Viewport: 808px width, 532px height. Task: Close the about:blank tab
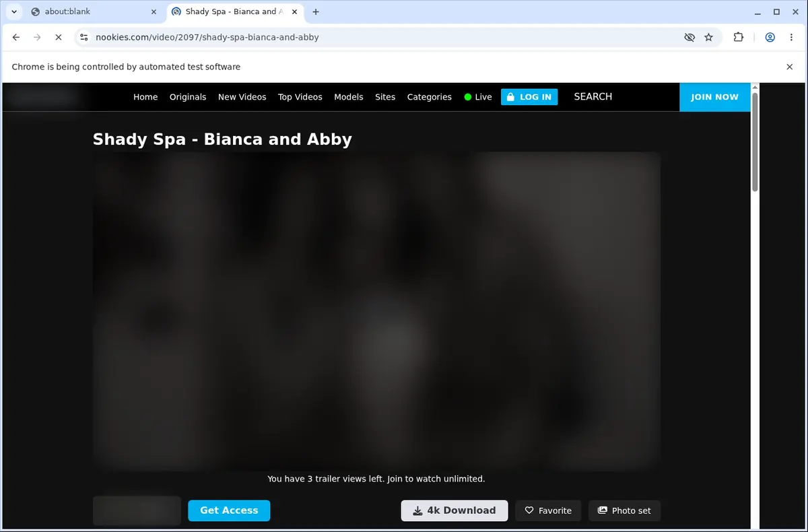pos(154,11)
